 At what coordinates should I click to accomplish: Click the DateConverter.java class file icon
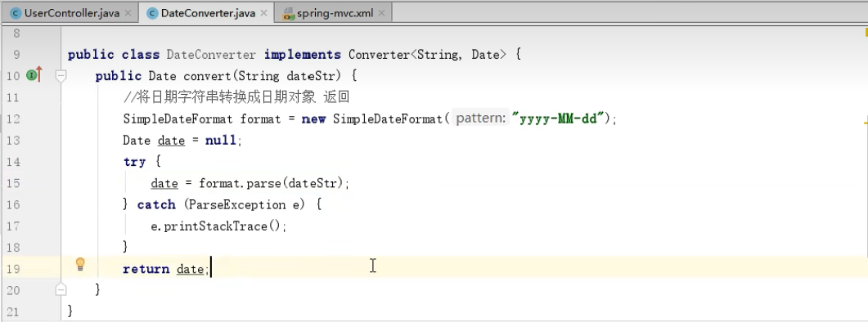click(x=152, y=13)
